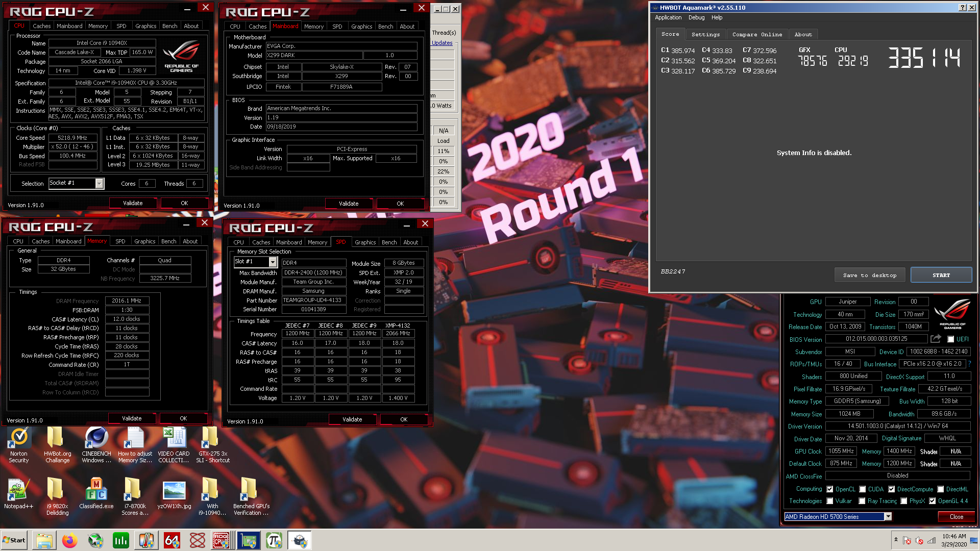Screen dimensions: 980x551
Task: Open the red 64 taskbar icon
Action: [172, 540]
